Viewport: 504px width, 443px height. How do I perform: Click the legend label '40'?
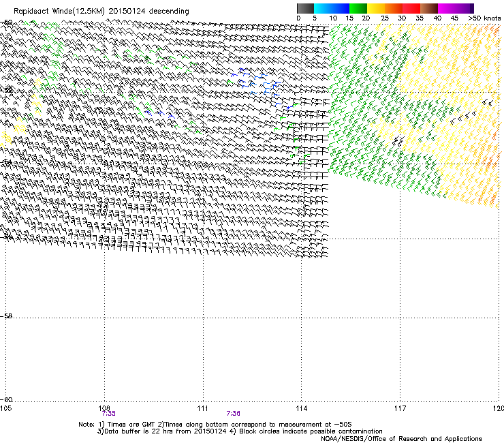click(437, 18)
